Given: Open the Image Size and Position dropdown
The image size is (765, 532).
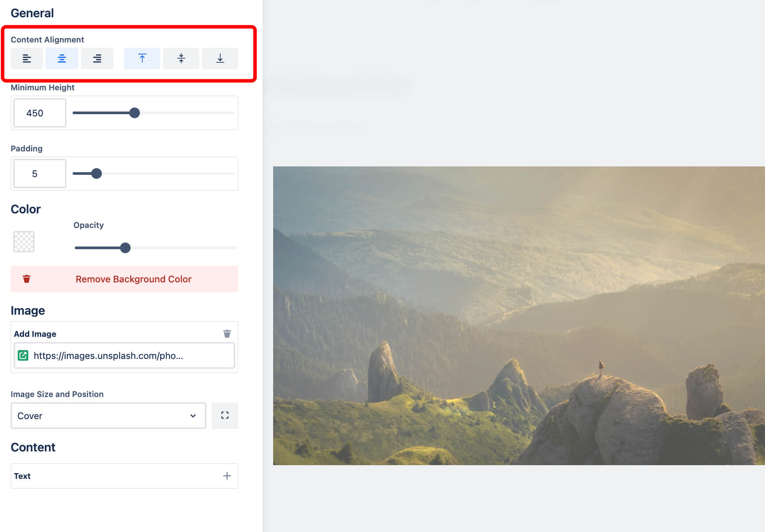Looking at the screenshot, I should click(108, 416).
